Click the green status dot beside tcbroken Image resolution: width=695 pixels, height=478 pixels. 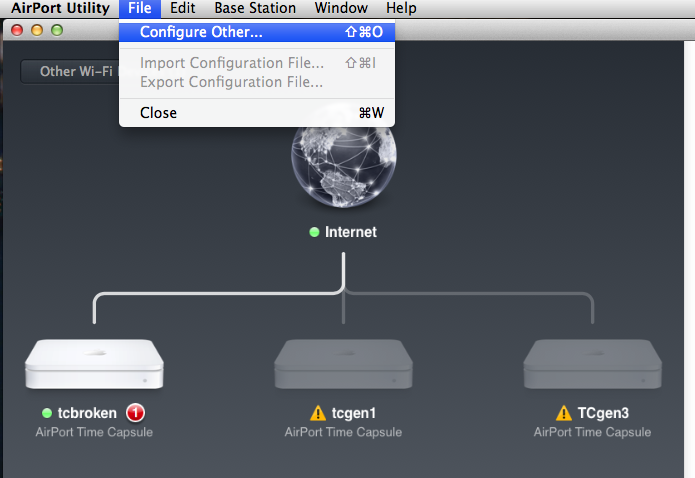point(47,413)
